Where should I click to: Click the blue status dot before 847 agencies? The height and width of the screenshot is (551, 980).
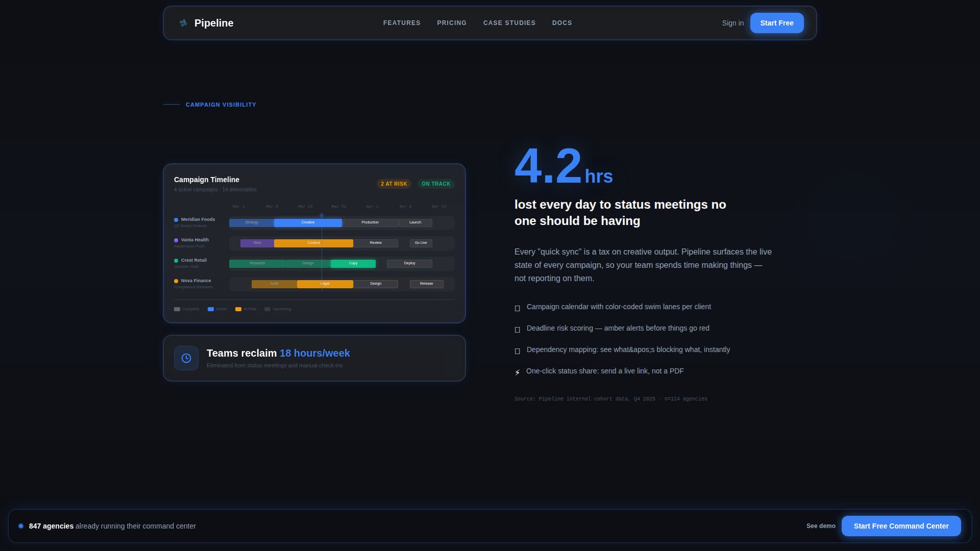[x=21, y=526]
